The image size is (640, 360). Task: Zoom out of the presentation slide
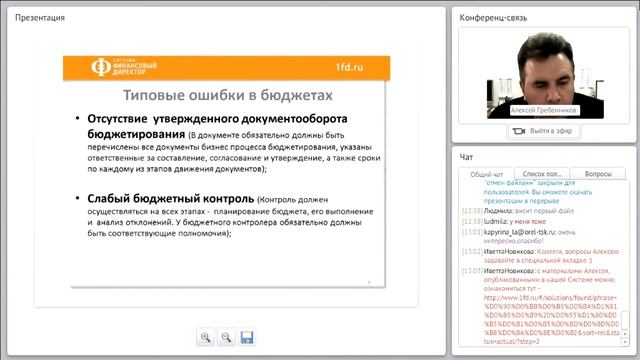pyautogui.click(x=226, y=338)
